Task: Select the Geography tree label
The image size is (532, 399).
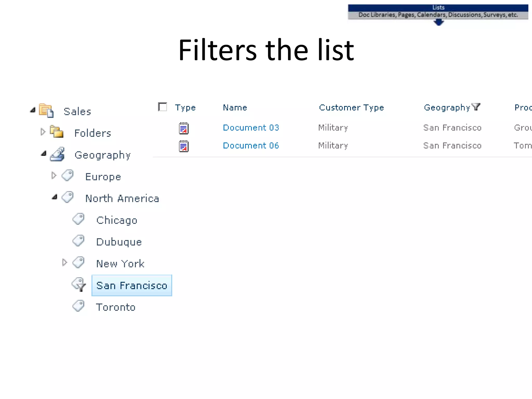Action: pyautogui.click(x=103, y=155)
